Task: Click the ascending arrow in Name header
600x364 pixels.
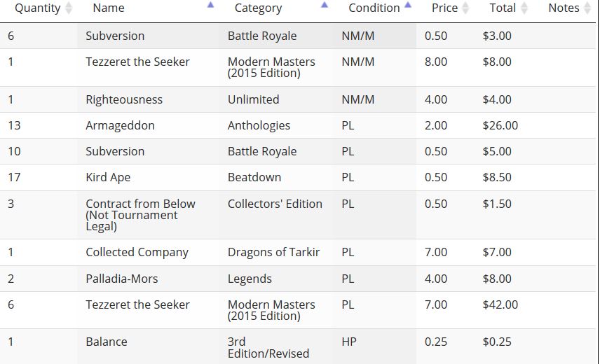Action: tap(210, 5)
